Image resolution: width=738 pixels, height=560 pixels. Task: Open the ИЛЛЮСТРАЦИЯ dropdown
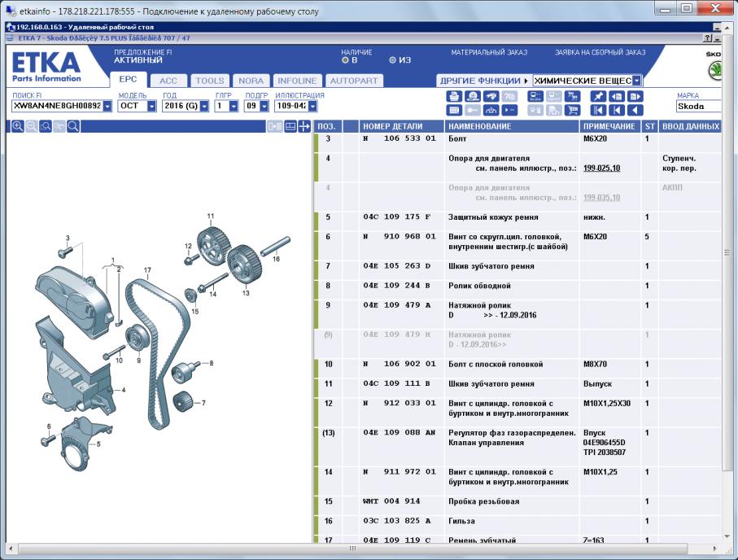[x=312, y=106]
